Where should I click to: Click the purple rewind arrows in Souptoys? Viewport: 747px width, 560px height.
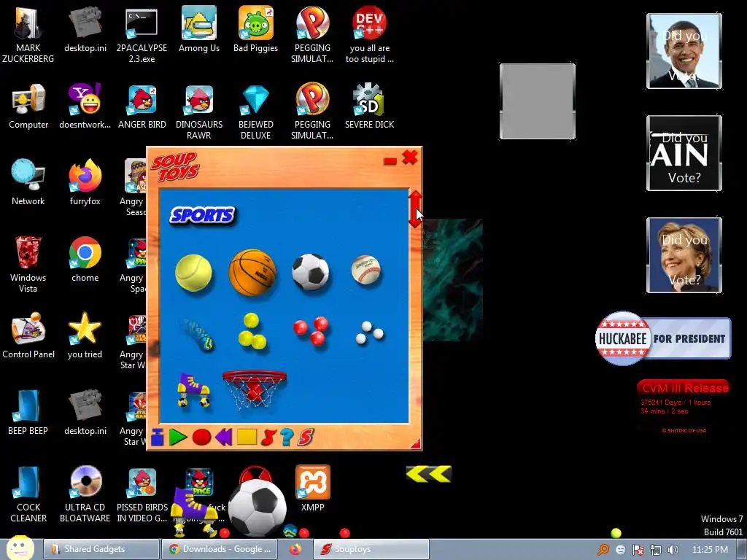click(223, 437)
